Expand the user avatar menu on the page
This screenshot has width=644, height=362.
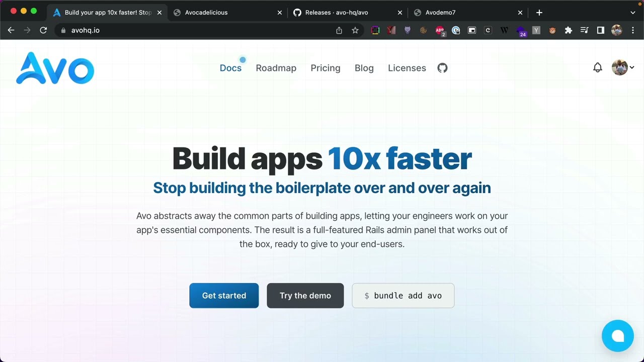[623, 67]
